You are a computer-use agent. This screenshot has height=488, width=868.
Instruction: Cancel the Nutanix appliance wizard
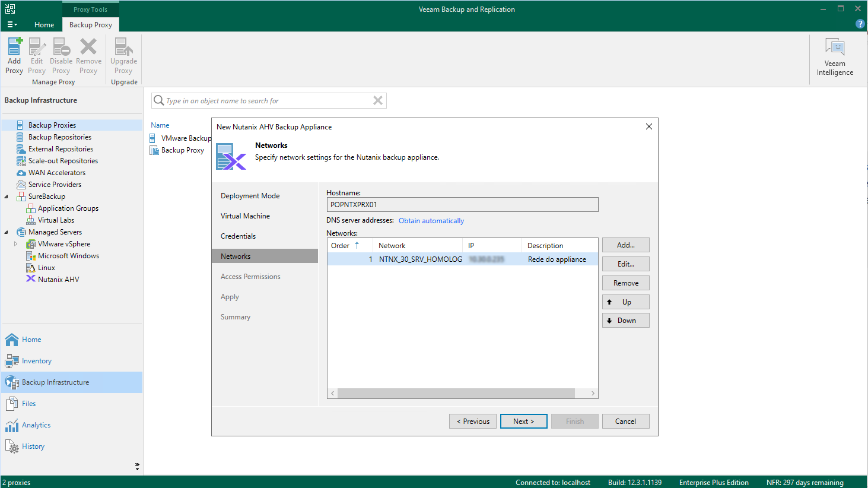[626, 422]
